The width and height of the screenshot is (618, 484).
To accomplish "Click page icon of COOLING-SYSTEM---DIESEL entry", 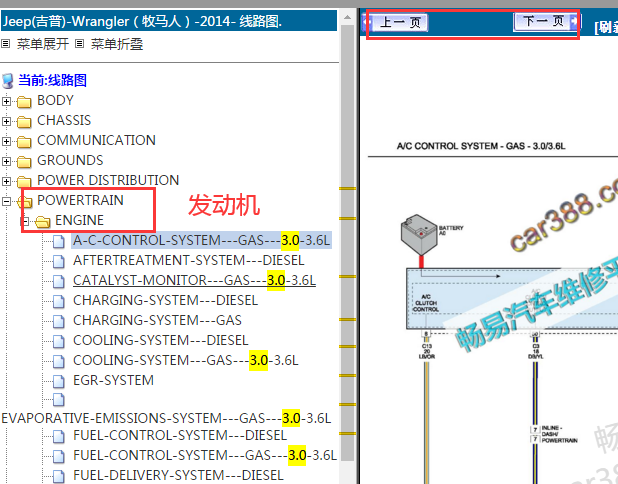I will [58, 341].
